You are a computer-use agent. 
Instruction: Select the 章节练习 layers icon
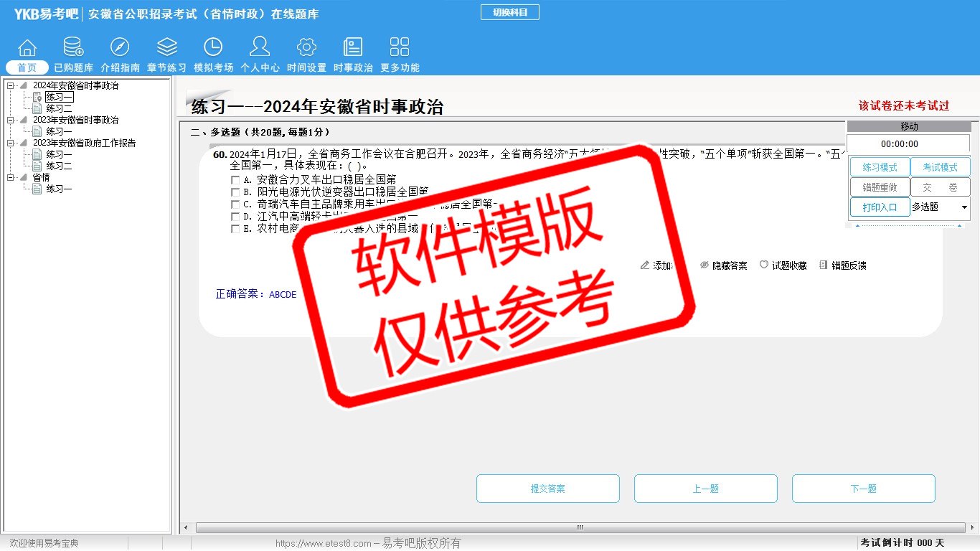click(x=166, y=48)
